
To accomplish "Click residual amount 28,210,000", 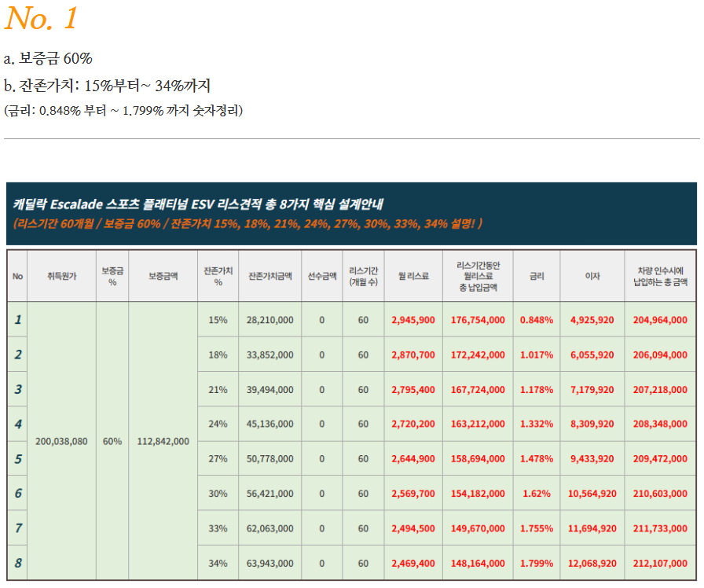I will pyautogui.click(x=269, y=320).
